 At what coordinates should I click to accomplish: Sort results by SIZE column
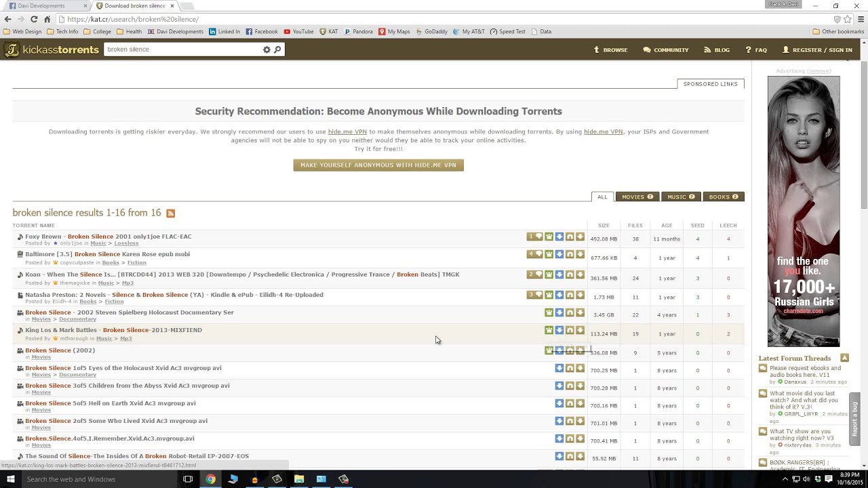click(604, 226)
